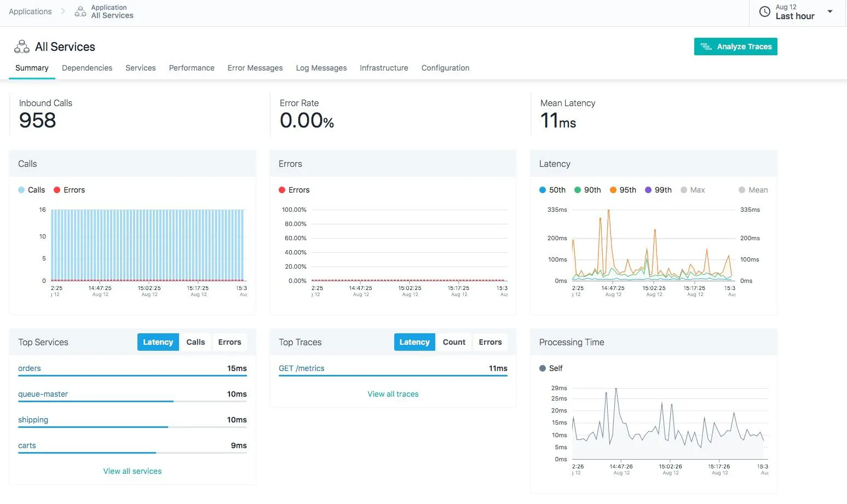Follow the View all services link
Screen dimensions: 847x504
(132, 471)
